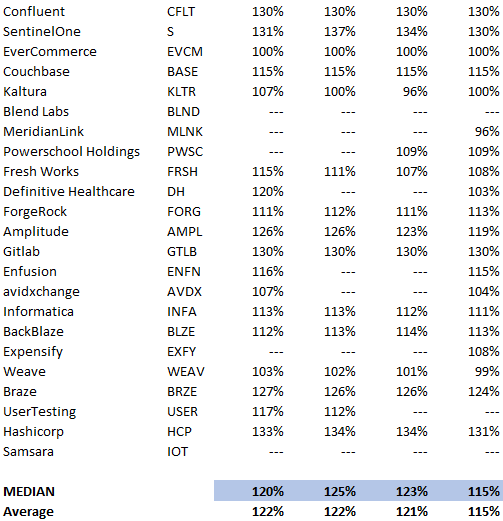Select the Blend Labs name cell
Screen dimensions: 503x521
point(36,112)
